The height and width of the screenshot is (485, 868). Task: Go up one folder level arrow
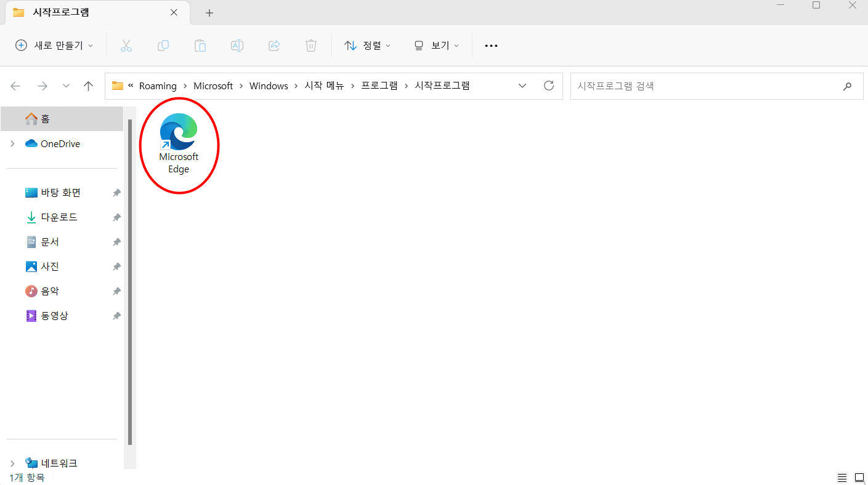point(89,86)
